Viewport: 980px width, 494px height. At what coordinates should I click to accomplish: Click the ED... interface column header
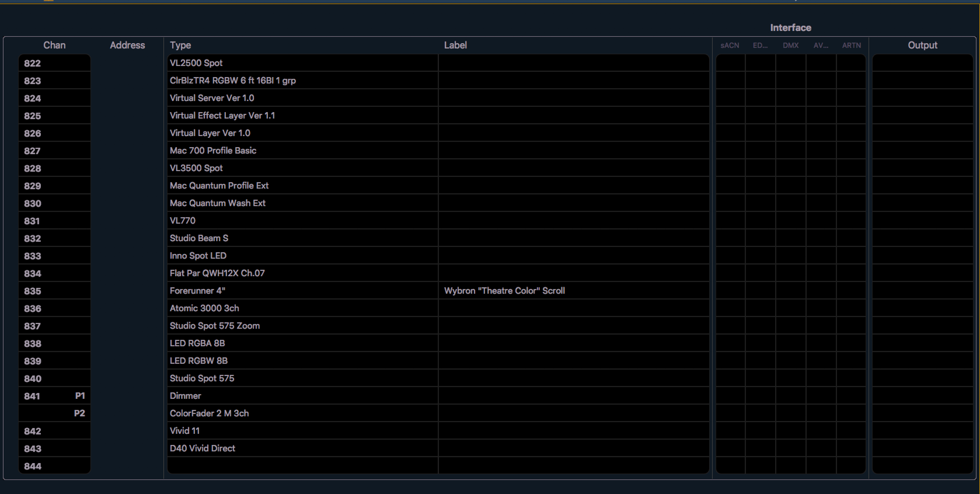pos(760,45)
